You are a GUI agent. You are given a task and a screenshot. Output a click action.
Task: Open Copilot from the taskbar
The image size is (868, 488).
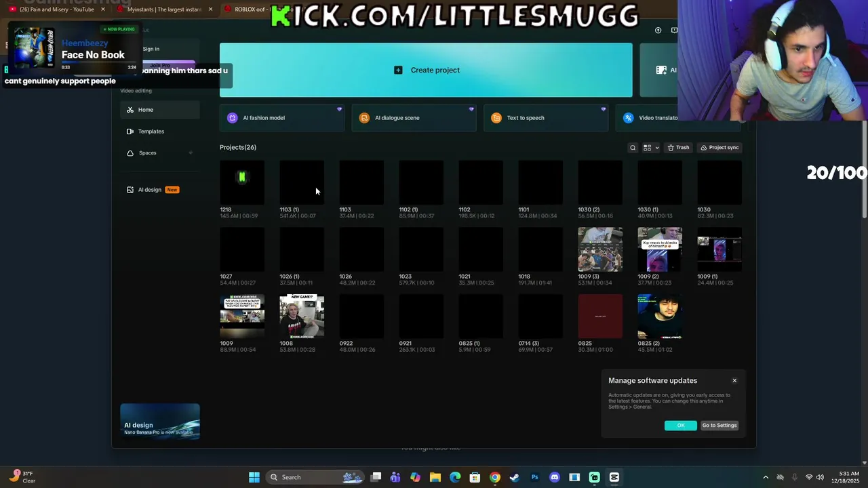tap(415, 477)
